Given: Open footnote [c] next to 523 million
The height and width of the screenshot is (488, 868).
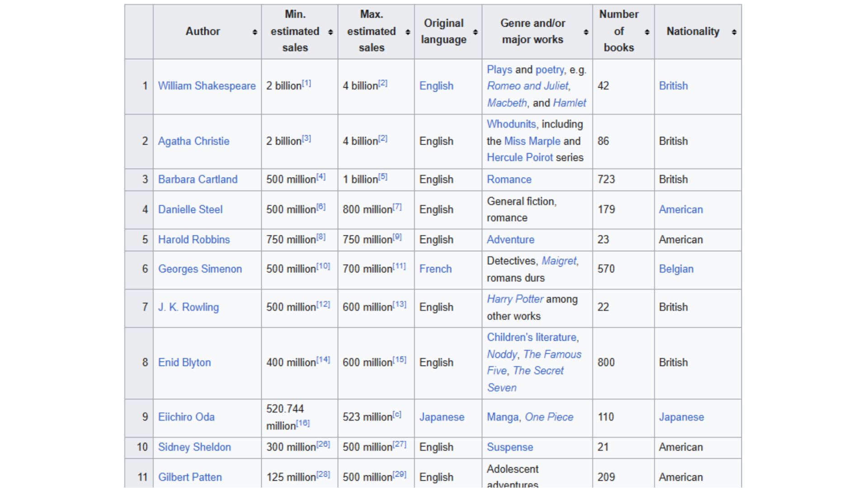Looking at the screenshot, I should [x=397, y=414].
